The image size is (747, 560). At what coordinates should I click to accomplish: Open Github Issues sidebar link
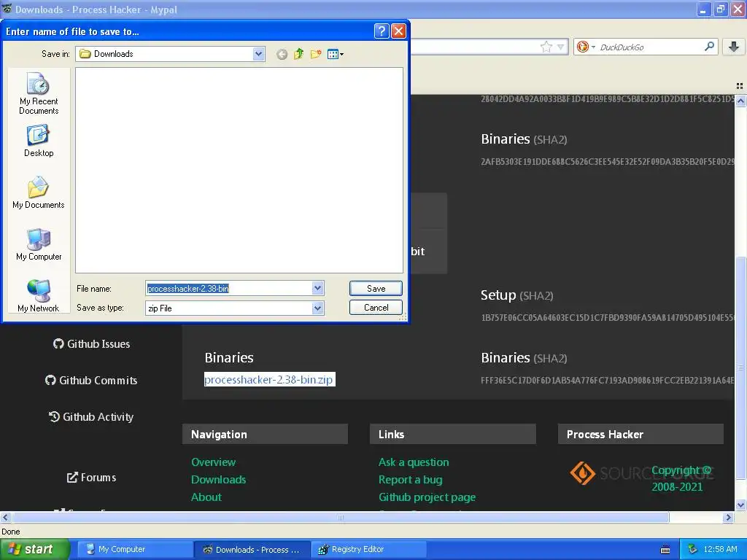pyautogui.click(x=91, y=344)
